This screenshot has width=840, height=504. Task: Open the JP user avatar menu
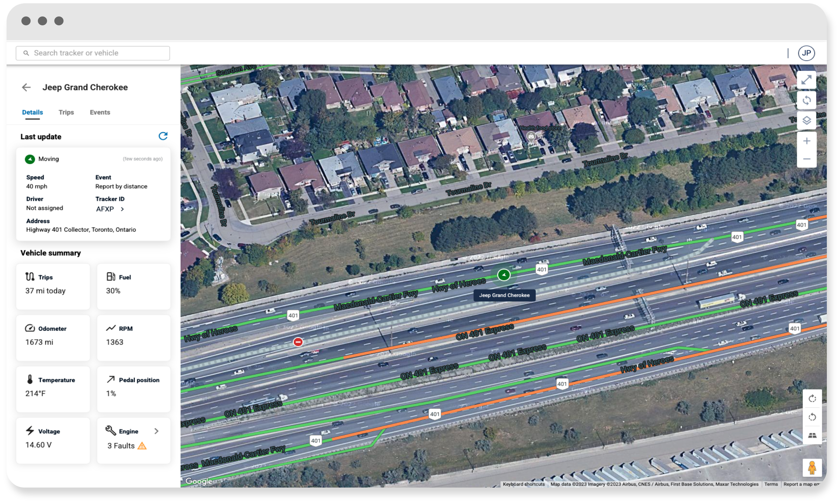pos(806,53)
